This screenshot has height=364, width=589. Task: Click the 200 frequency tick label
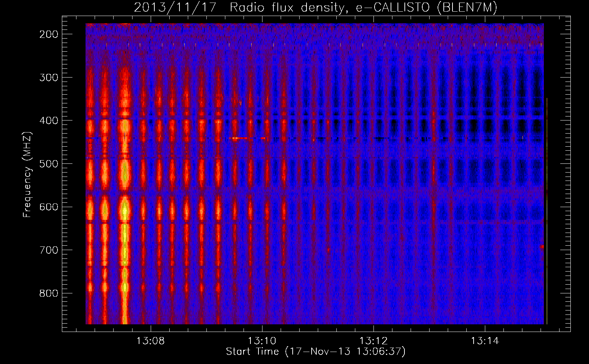48,34
